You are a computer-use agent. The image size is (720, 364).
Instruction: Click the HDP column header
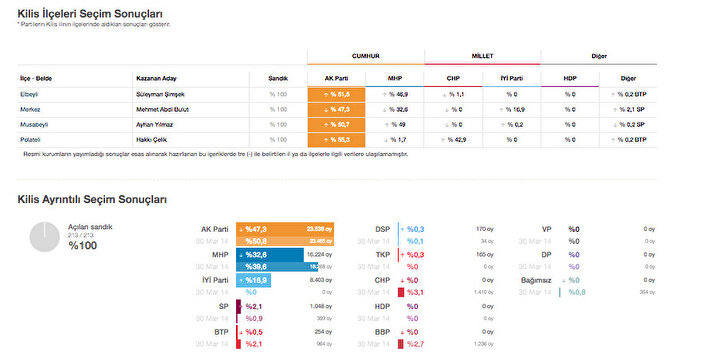[570, 78]
